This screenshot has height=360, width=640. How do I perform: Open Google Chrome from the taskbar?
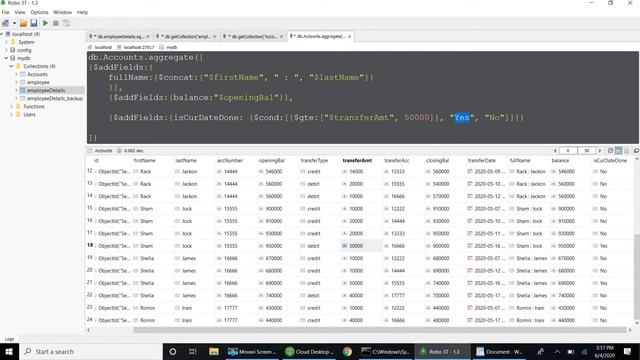point(347,351)
